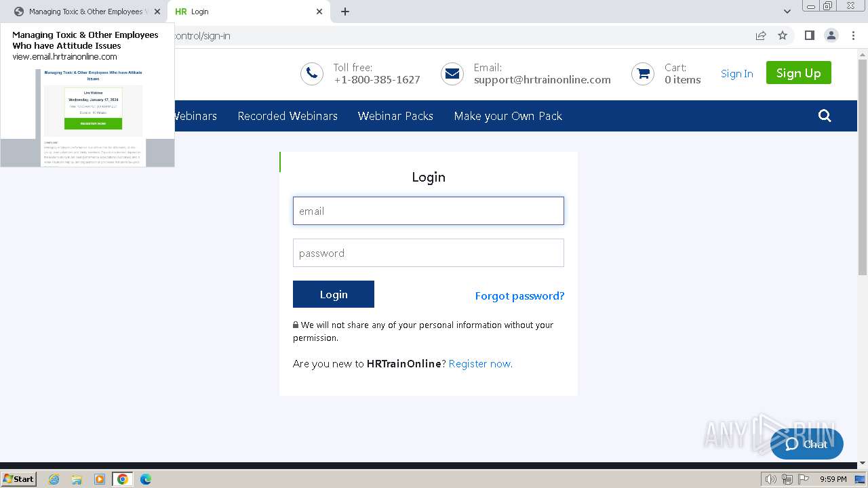Open Chrome profile avatar icon
Image resolution: width=868 pixels, height=488 pixels.
(831, 35)
